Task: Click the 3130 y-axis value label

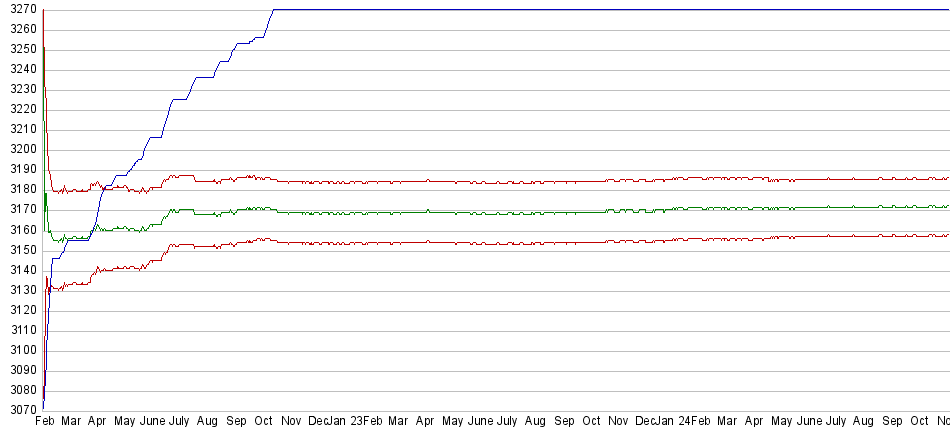Action: [20, 290]
